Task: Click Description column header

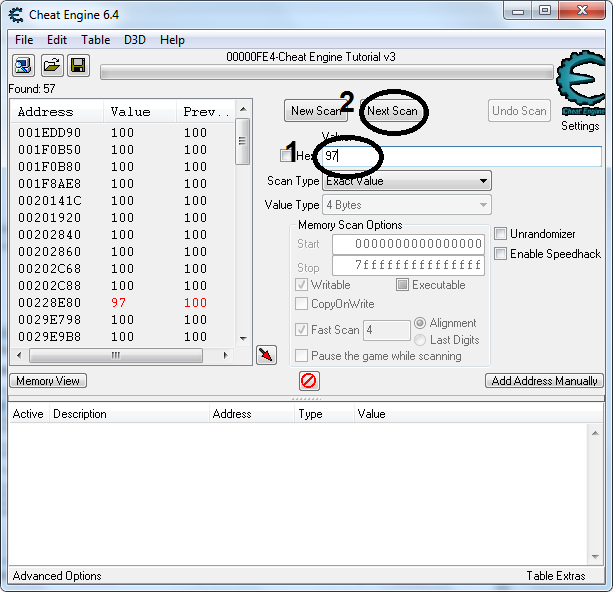Action: pyautogui.click(x=129, y=414)
